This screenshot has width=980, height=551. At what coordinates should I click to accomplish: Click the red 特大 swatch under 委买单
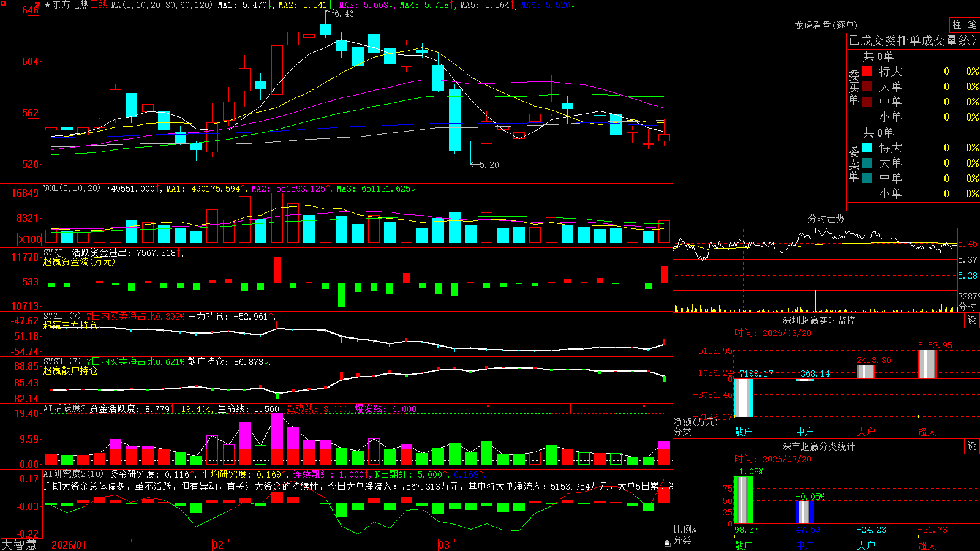(x=867, y=71)
